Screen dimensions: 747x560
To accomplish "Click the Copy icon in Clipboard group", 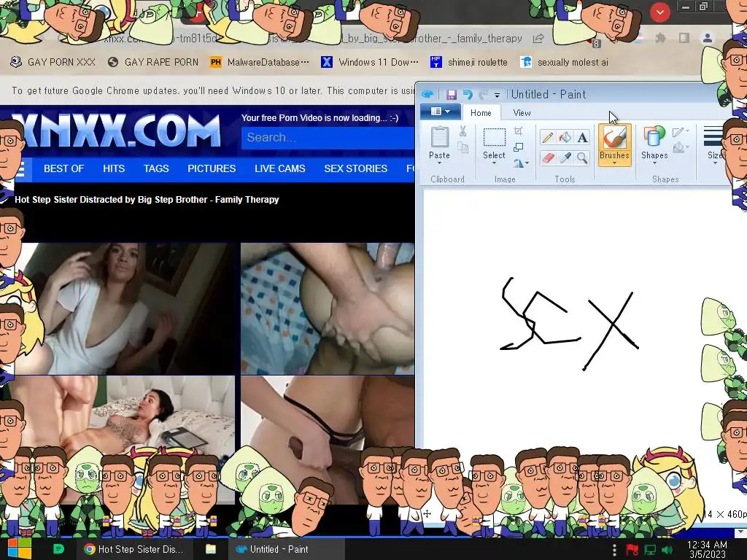I will 462,148.
